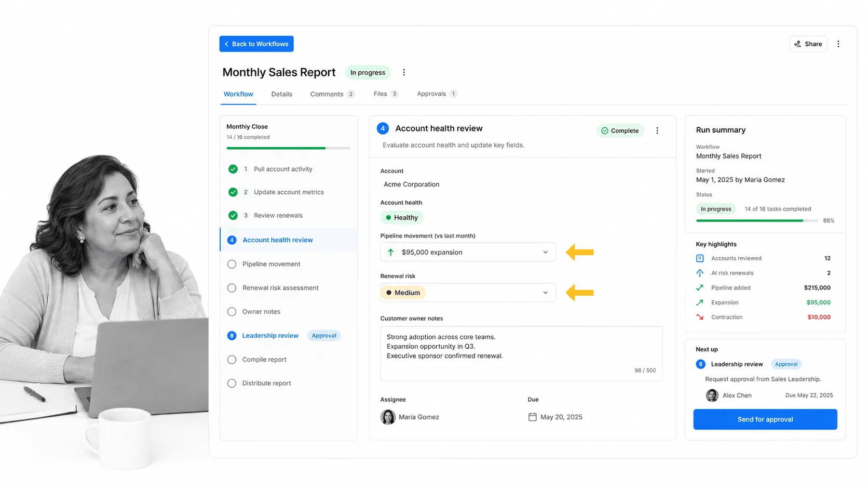Click the 96 / 500 character counter

pos(645,371)
